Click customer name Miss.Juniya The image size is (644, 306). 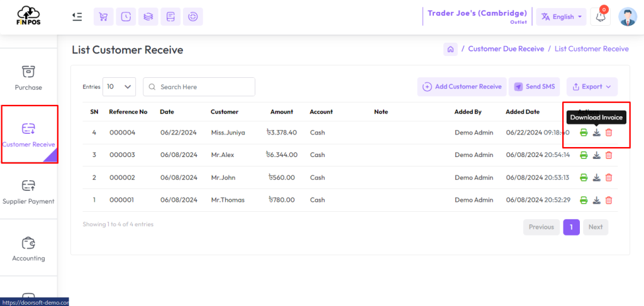[228, 133]
